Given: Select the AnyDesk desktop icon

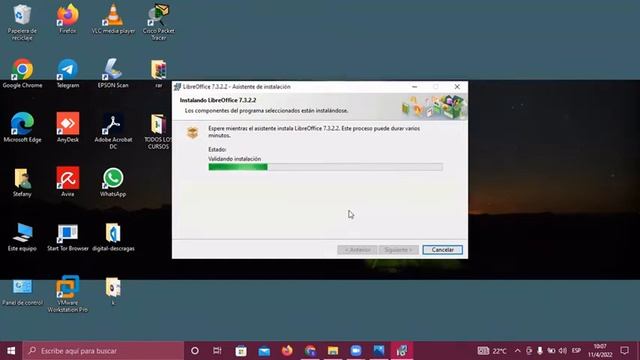Looking at the screenshot, I should coord(68,127).
